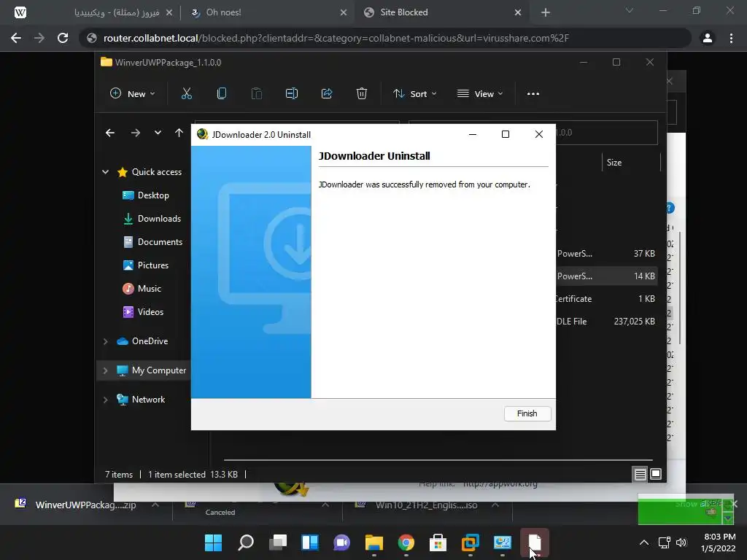Switch Explorer to large thumbnails view icon
This screenshot has height=560, width=747.
click(x=656, y=474)
